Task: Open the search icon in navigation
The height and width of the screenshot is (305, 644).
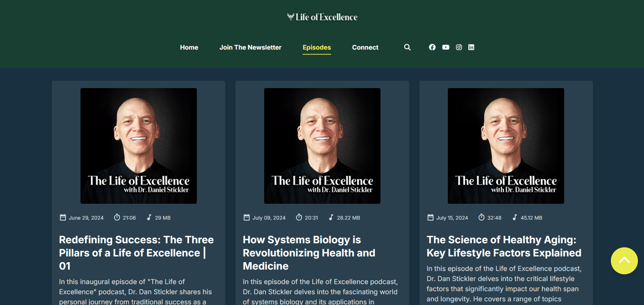Action: (407, 47)
